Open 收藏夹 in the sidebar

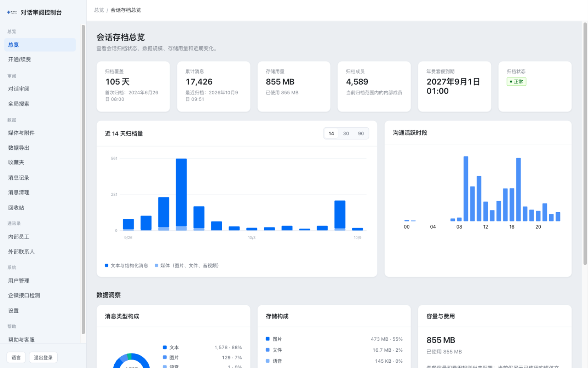coord(40,162)
